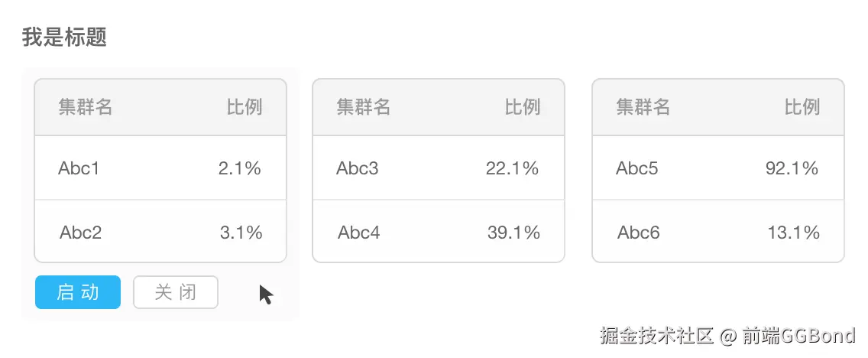The height and width of the screenshot is (358, 868).
Task: Click 集群名 header above Abc5
Action: pyautogui.click(x=643, y=108)
